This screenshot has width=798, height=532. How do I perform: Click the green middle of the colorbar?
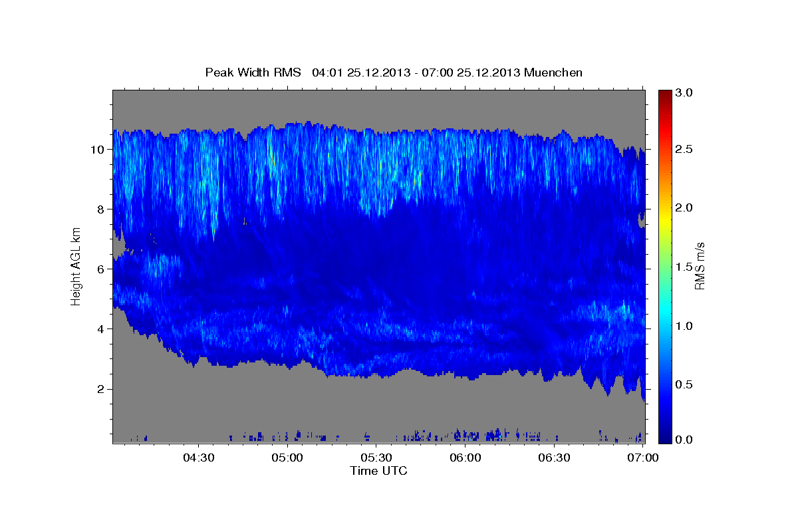664,266
